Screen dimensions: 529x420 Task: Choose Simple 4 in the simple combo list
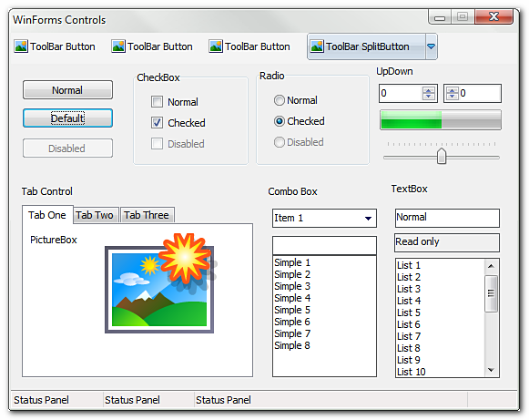click(x=292, y=298)
